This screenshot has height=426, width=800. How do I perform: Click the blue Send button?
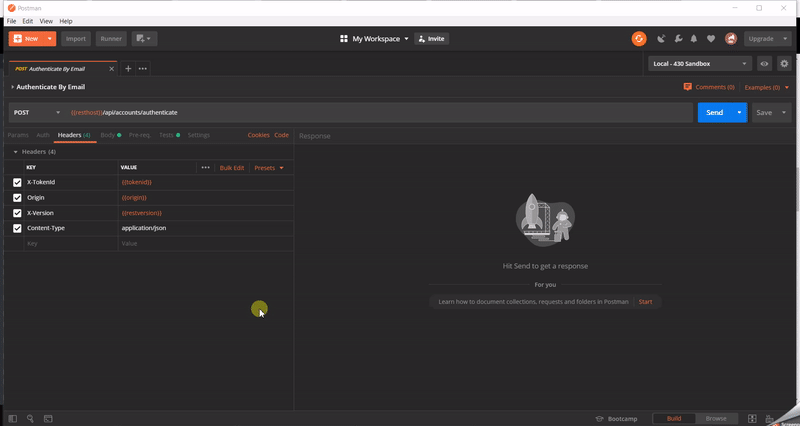(714, 112)
